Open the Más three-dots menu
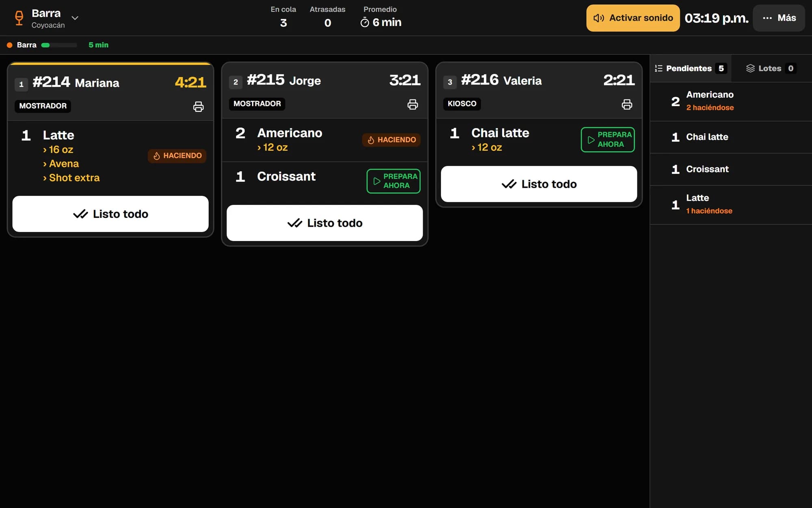The width and height of the screenshot is (812, 508). pos(779,18)
